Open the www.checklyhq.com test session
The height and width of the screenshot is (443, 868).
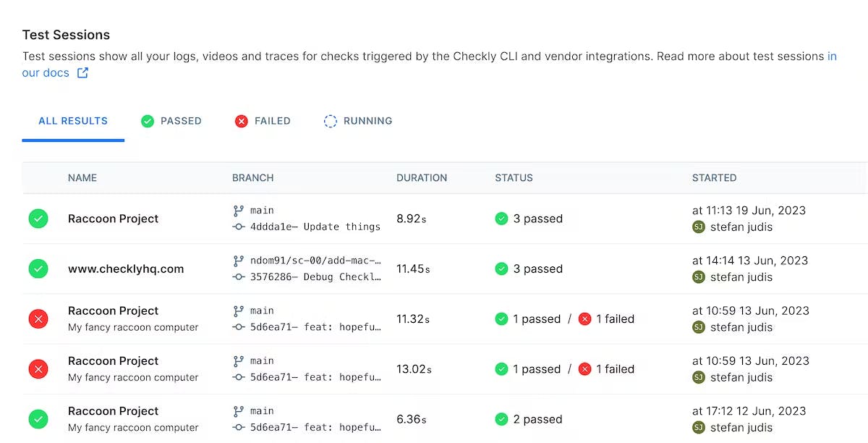pos(126,269)
